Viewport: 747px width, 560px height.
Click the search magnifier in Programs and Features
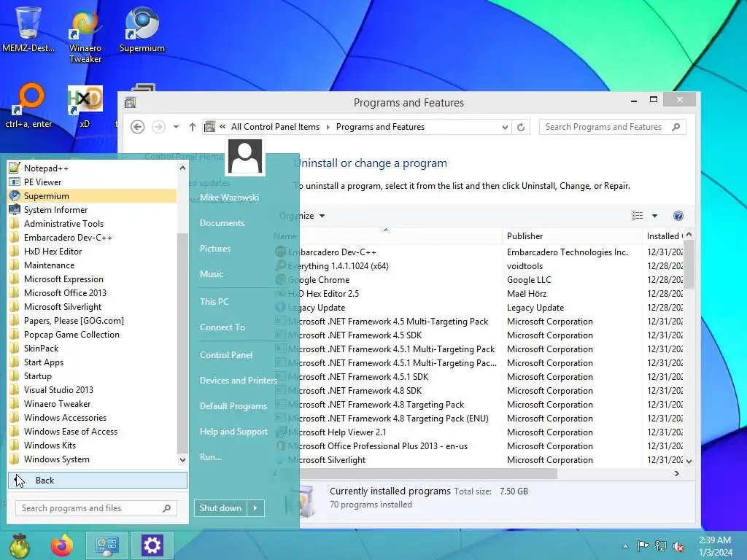point(676,127)
